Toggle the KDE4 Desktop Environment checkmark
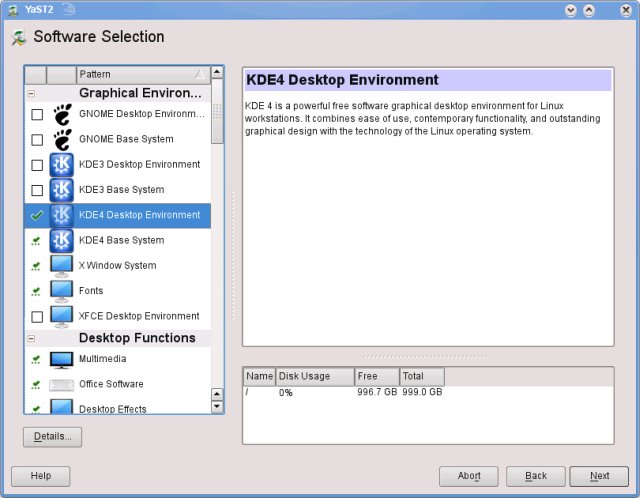640x498 pixels. click(37, 215)
